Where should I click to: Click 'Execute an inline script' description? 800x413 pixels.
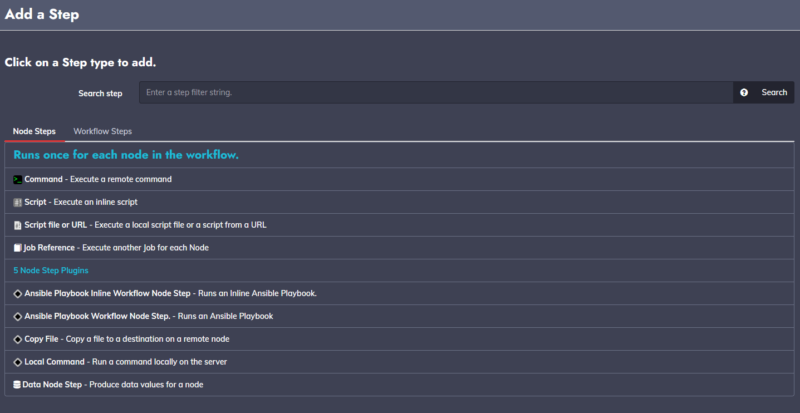[x=95, y=202]
